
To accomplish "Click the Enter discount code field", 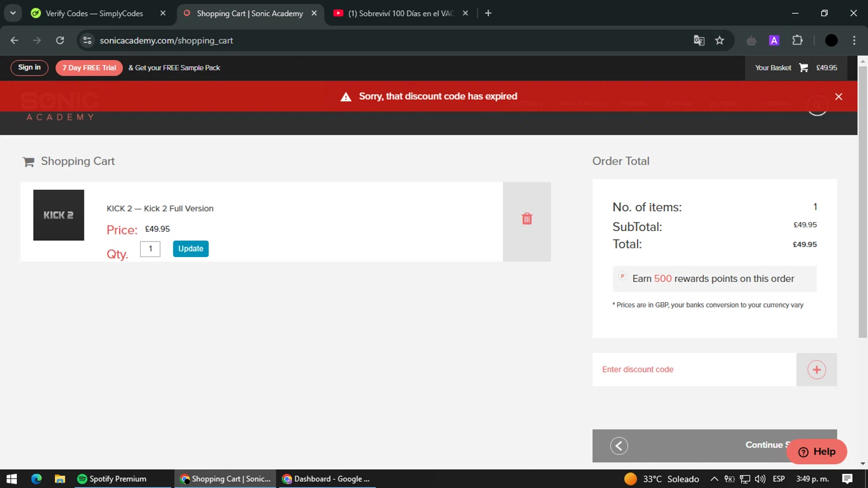I will click(x=694, y=370).
